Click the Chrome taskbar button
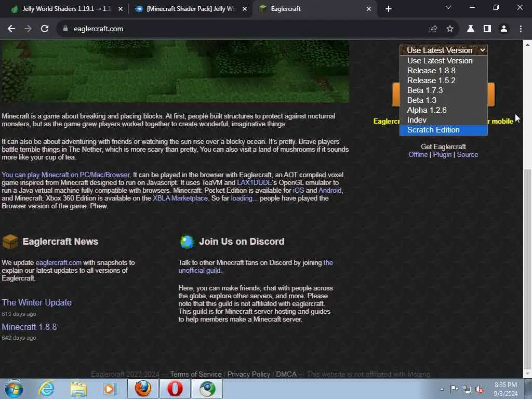Screen dimensions: 532x399 (207, 389)
